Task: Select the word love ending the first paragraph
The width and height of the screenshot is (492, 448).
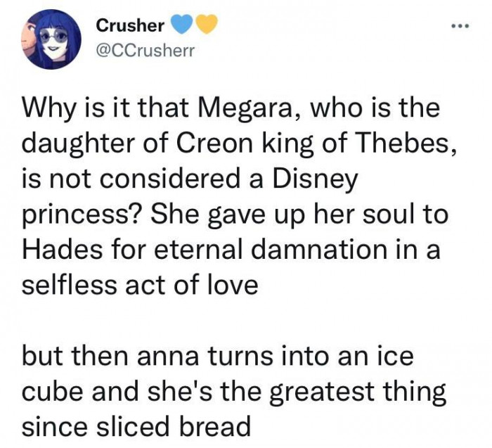Action: point(233,285)
